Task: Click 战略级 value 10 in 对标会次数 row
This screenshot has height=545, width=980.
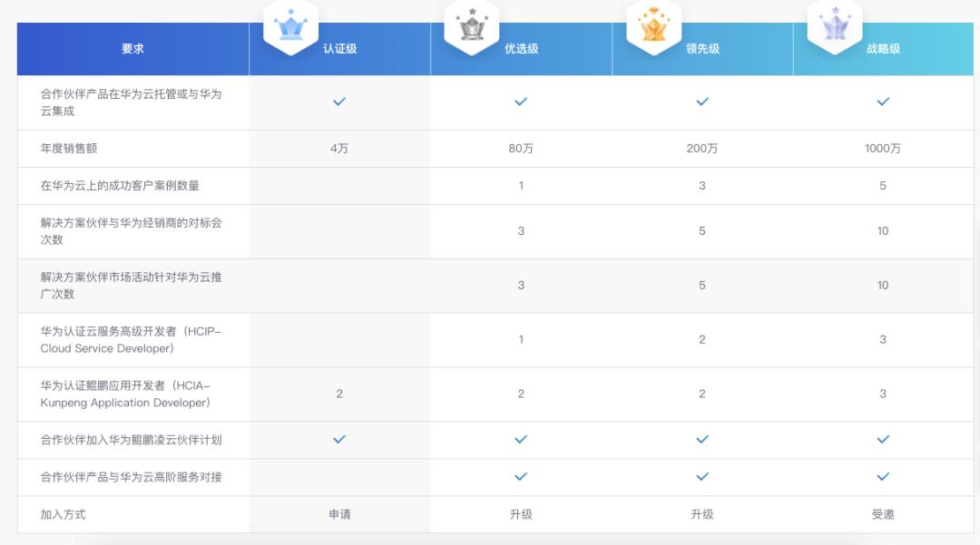Action: pos(883,231)
